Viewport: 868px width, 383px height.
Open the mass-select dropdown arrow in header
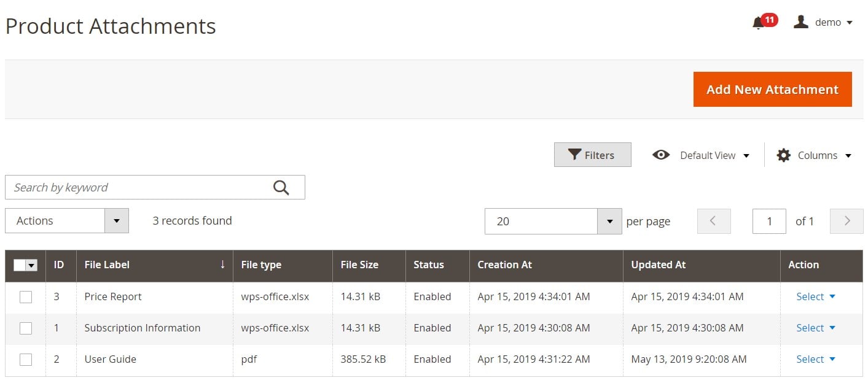[x=32, y=265]
